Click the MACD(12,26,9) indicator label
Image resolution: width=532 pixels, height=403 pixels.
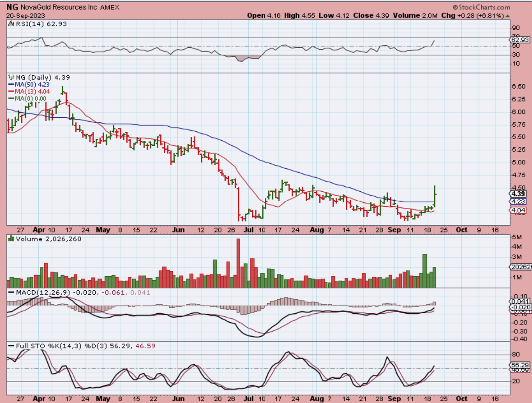[x=40, y=292]
